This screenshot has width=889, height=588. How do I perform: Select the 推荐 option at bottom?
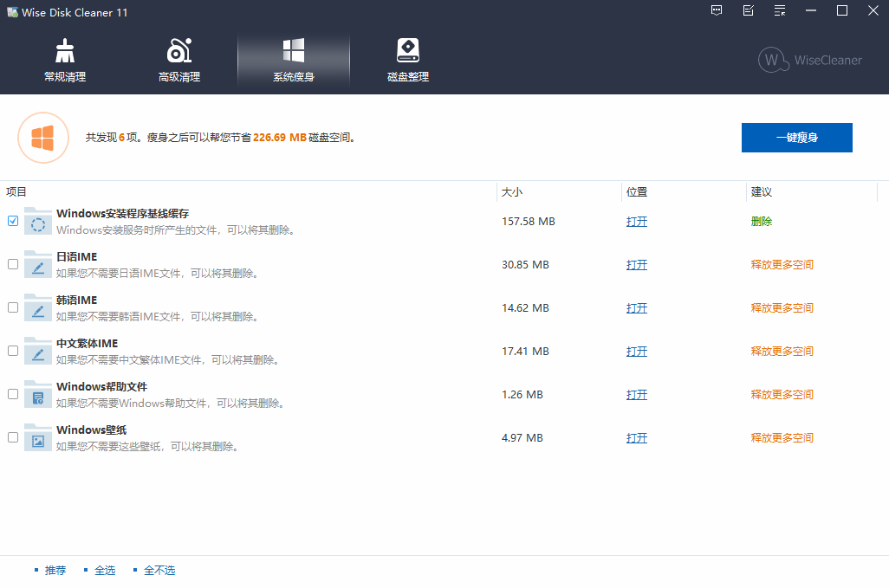pos(55,571)
